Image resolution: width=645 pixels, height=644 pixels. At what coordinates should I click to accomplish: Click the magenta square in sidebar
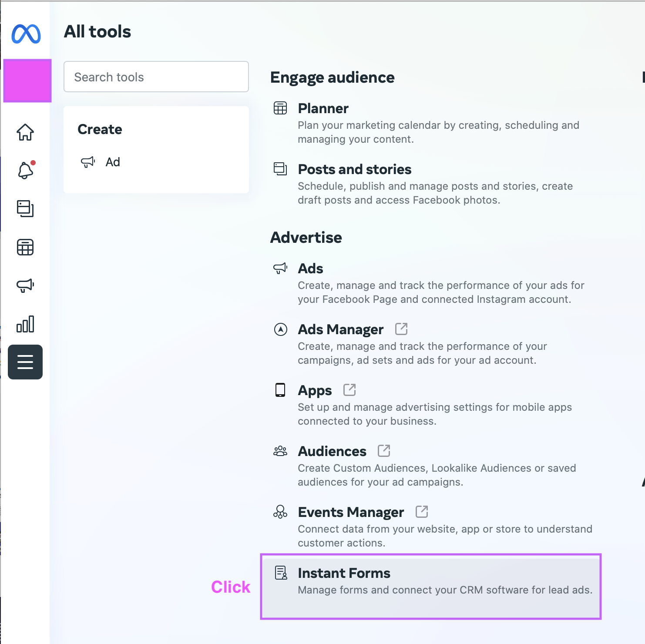(27, 81)
